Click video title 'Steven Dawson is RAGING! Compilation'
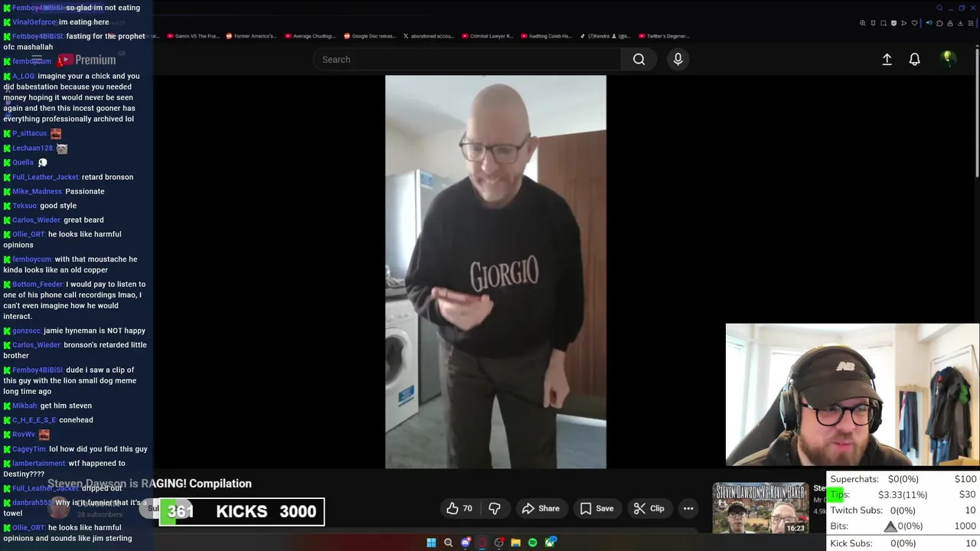 click(x=149, y=484)
